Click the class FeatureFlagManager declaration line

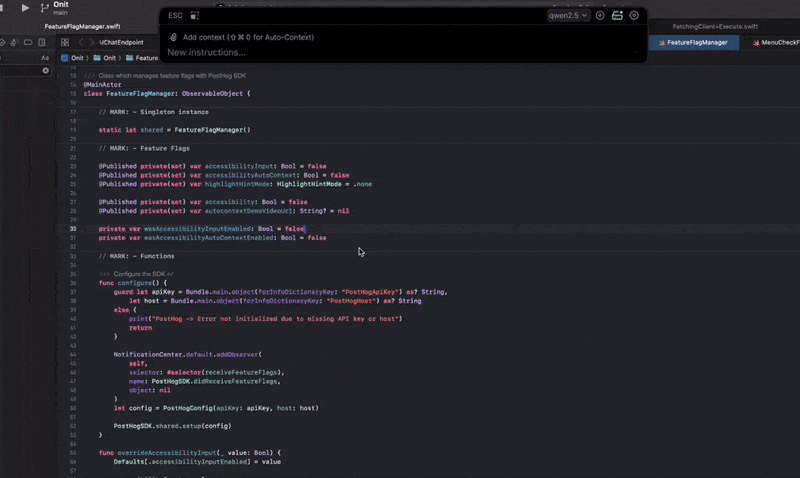click(167, 94)
